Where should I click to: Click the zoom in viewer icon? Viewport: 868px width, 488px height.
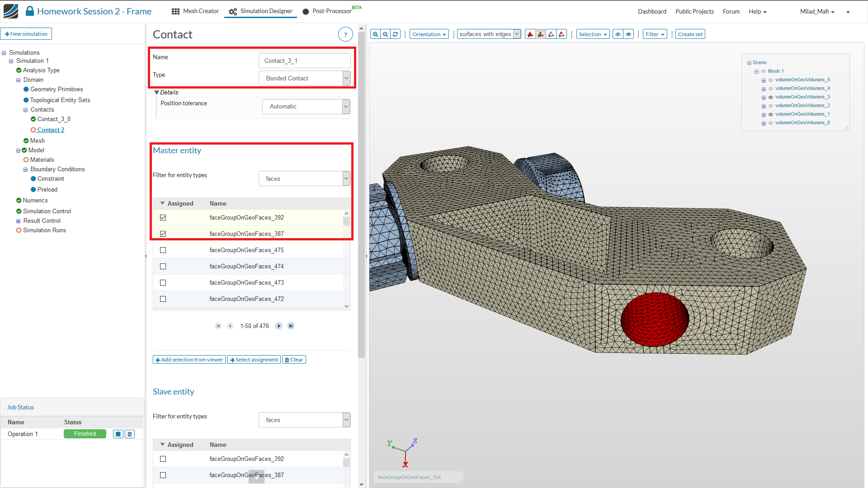[375, 34]
